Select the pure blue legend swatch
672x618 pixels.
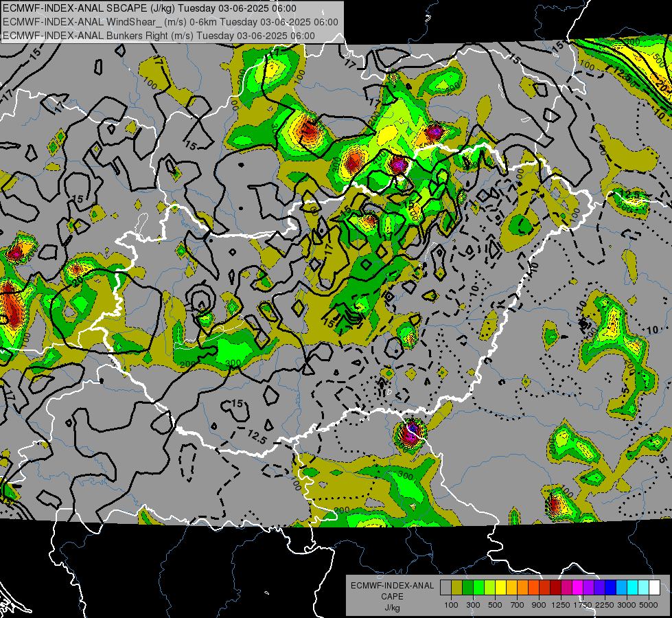point(611,587)
